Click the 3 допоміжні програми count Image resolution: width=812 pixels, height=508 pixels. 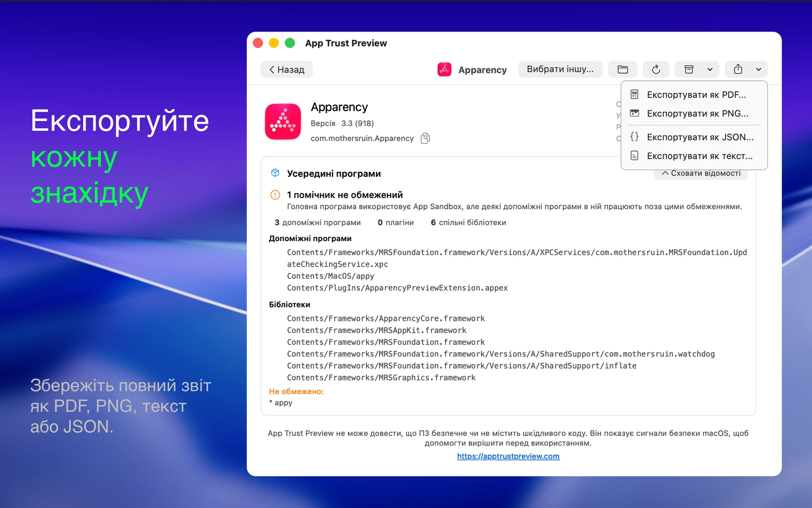318,223
